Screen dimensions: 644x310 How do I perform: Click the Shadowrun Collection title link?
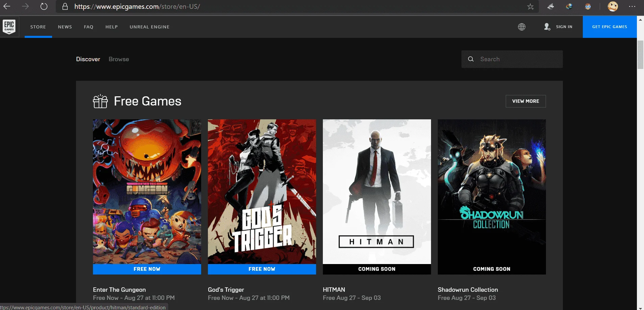[468, 290]
